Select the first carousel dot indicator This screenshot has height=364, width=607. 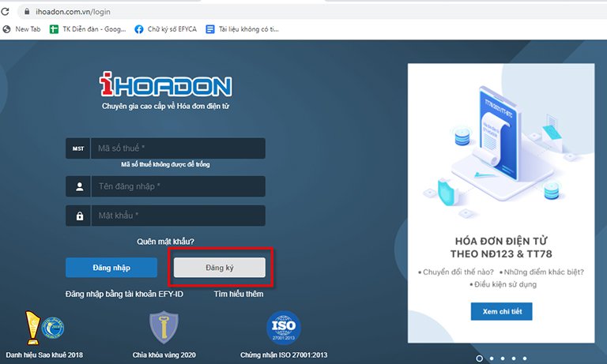479,358
